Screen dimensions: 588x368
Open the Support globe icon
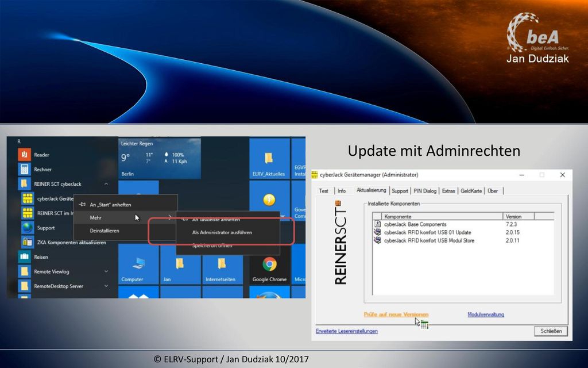[28, 228]
